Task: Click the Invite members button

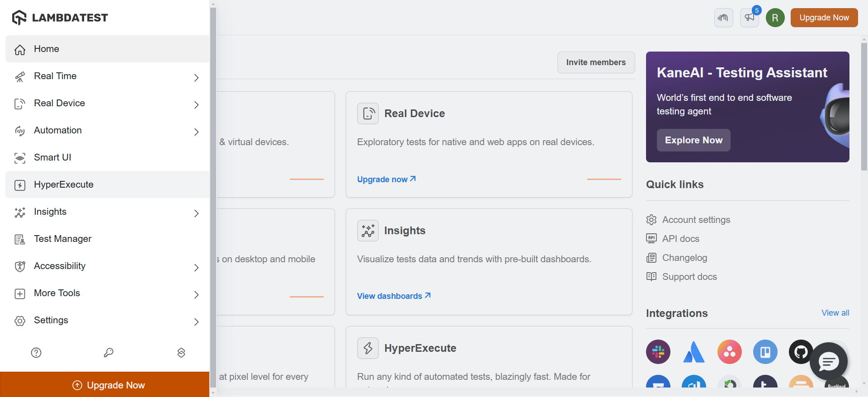Action: point(596,62)
